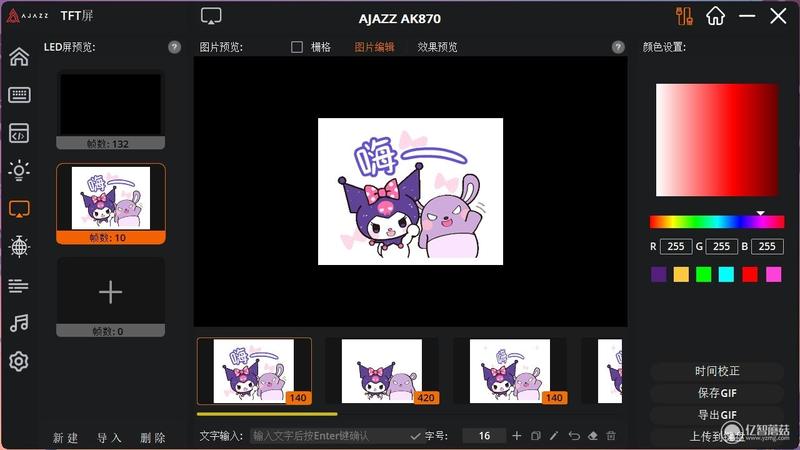Click the copy frame icon
800x450 pixels.
tap(536, 436)
